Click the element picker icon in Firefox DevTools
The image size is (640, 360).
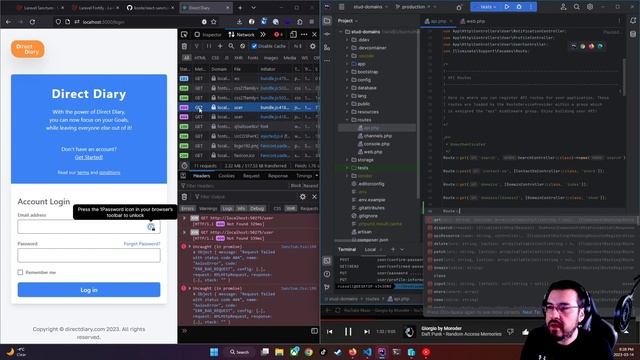coord(184,35)
